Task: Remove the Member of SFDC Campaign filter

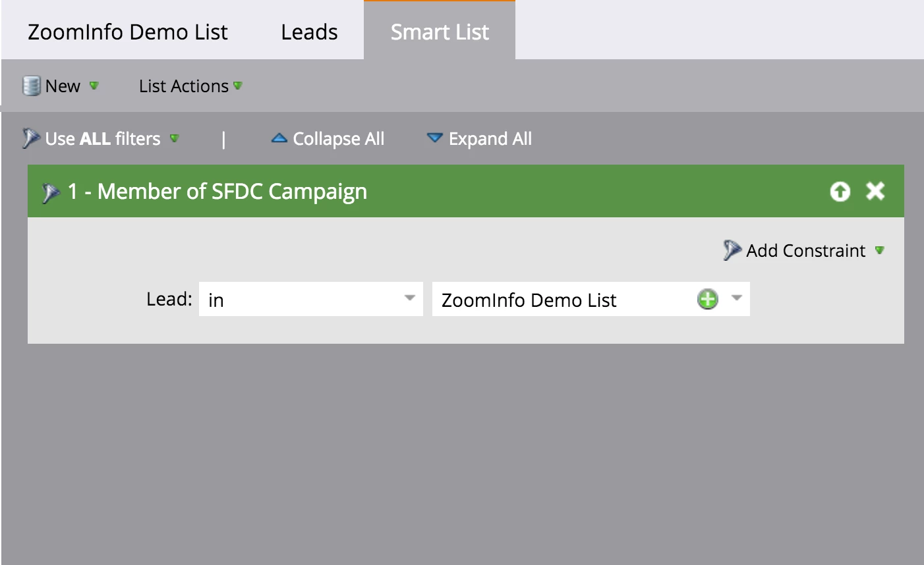Action: click(875, 191)
